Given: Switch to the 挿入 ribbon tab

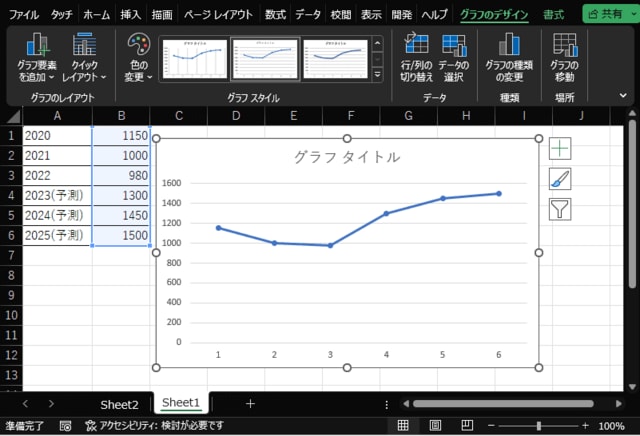Looking at the screenshot, I should click(x=131, y=15).
